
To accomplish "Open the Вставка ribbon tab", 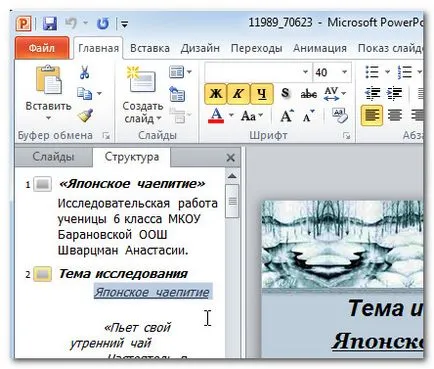I will tap(150, 48).
